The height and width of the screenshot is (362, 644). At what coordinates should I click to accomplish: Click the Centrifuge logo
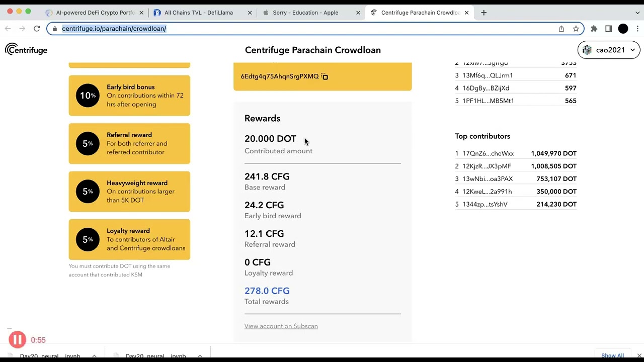click(x=26, y=50)
